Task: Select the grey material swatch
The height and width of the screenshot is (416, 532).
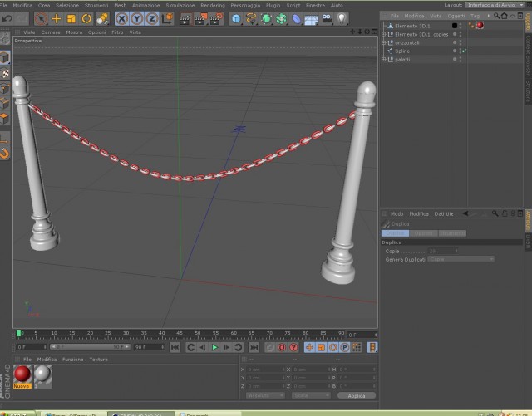Action: click(x=43, y=376)
